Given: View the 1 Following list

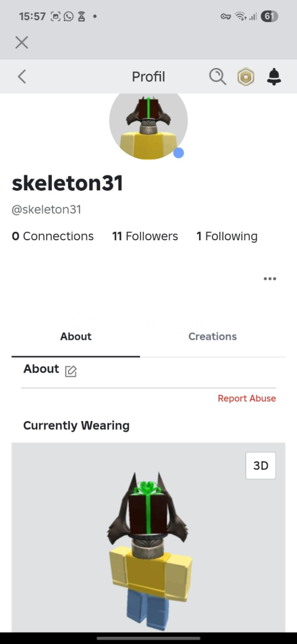Looking at the screenshot, I should [227, 236].
